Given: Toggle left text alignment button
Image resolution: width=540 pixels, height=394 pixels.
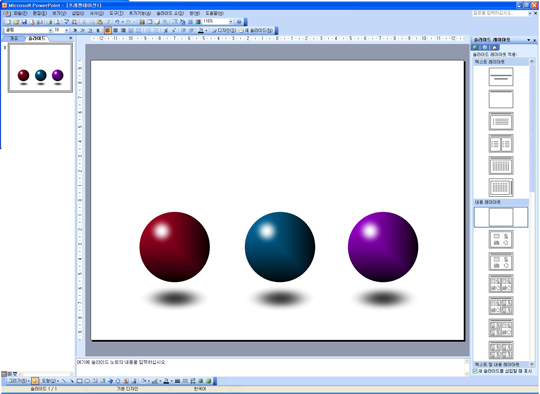Looking at the screenshot, I should [108, 30].
